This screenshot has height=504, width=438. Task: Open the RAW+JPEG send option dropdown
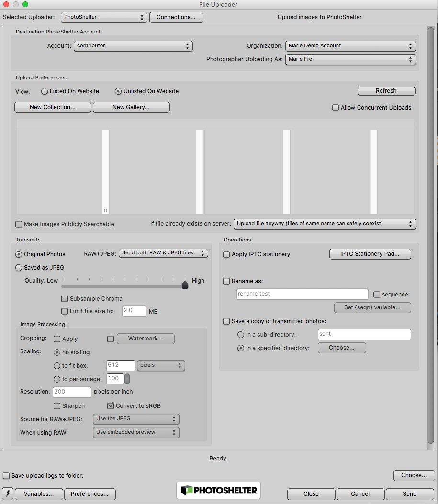click(163, 253)
